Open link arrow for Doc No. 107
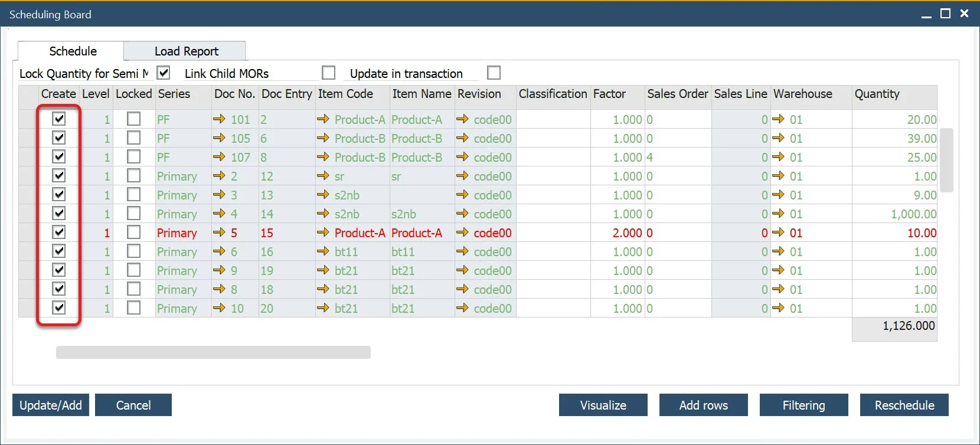This screenshot has width=980, height=445. point(219,157)
